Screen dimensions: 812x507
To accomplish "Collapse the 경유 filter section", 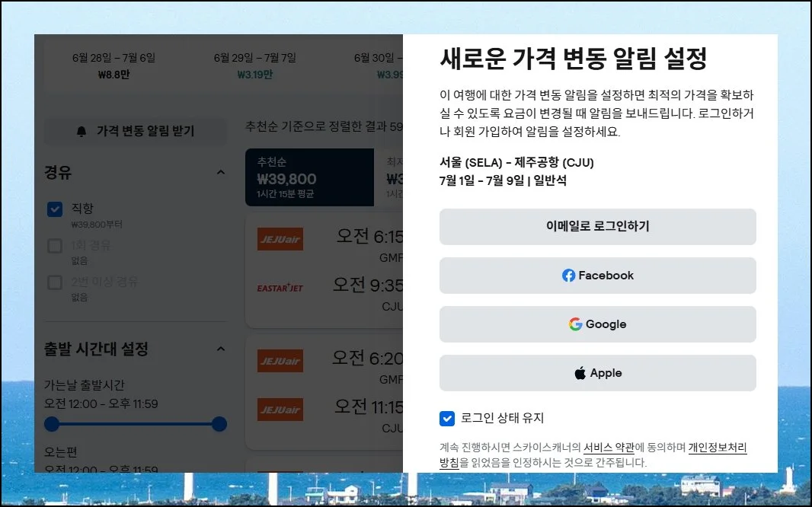I will coord(221,173).
